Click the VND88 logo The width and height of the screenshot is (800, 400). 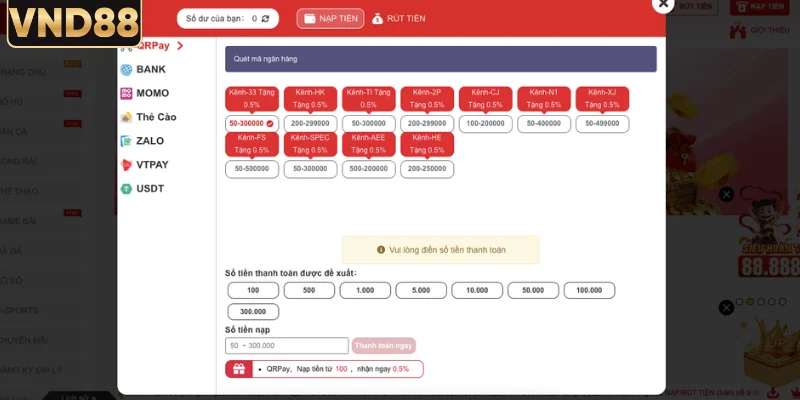[x=74, y=23]
